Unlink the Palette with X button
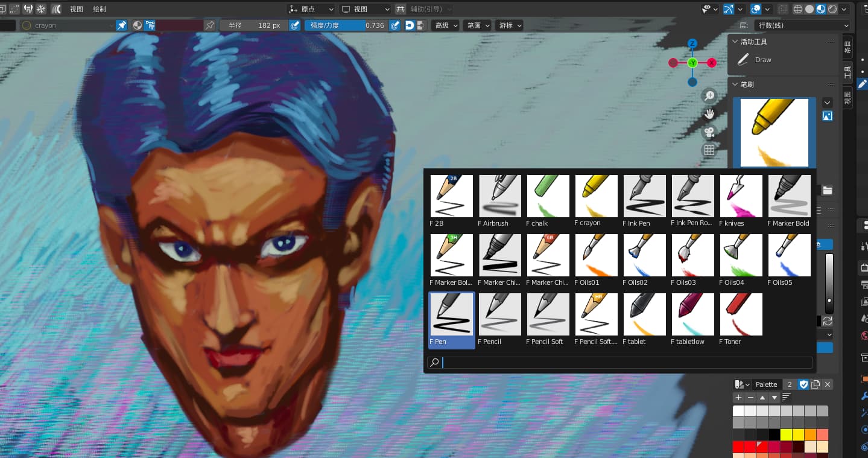868x458 pixels. tap(828, 384)
